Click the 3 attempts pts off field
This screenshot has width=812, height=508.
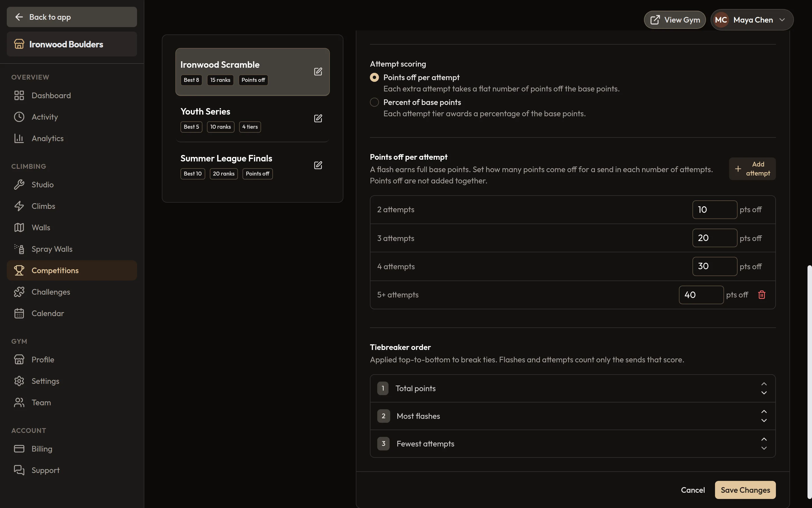coord(714,238)
